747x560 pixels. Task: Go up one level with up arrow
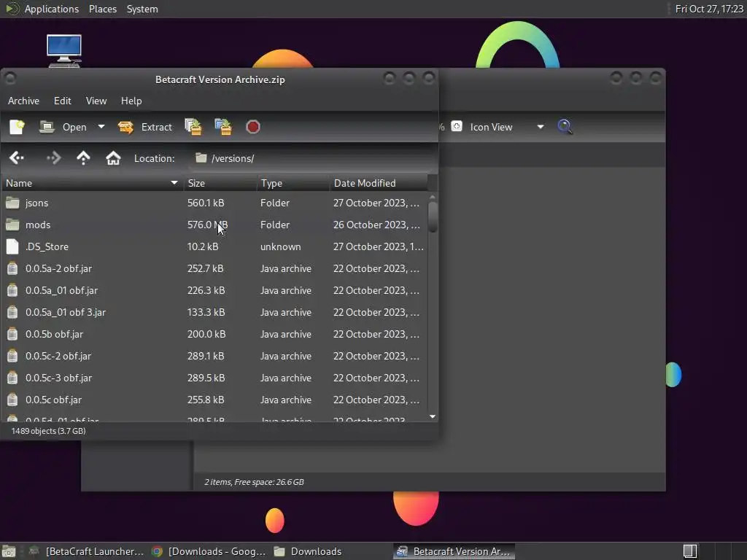83,158
